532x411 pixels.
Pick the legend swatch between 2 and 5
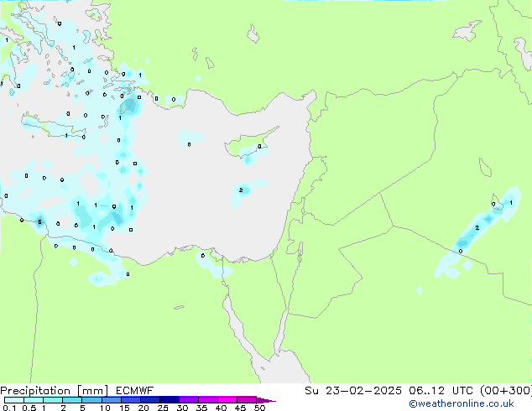click(72, 400)
